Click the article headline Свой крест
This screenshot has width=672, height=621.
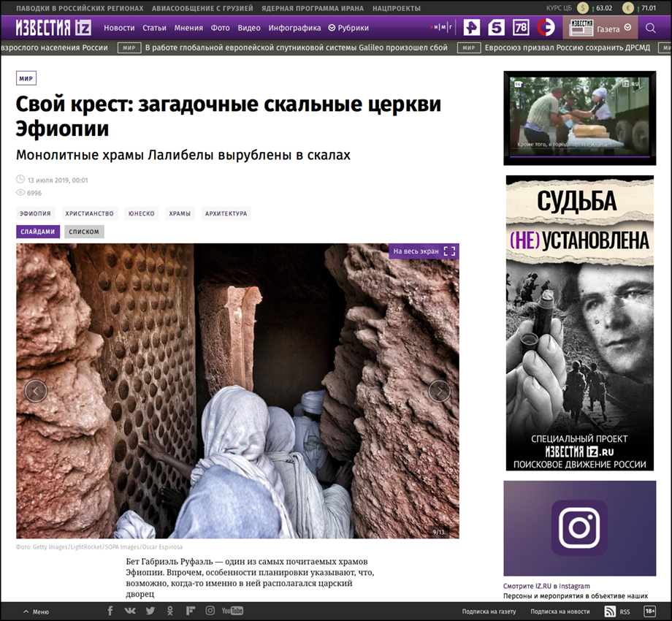[229, 116]
